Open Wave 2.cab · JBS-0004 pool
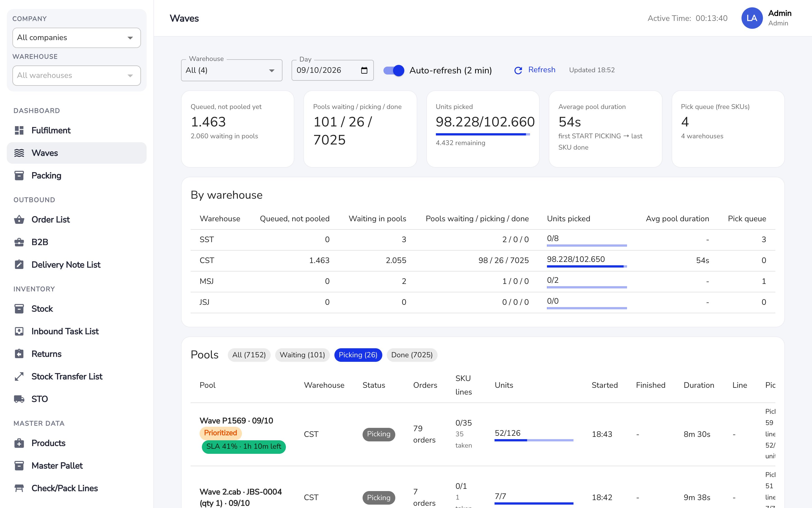812x508 pixels. 240,497
